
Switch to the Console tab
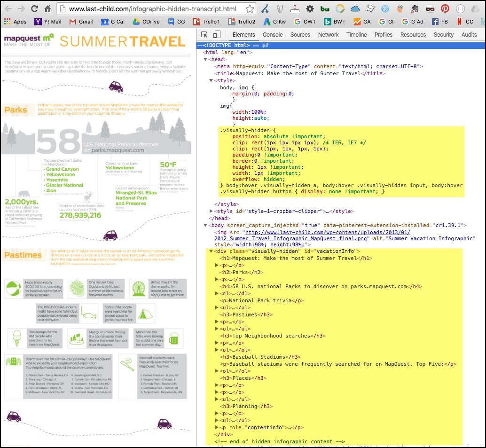[273, 34]
